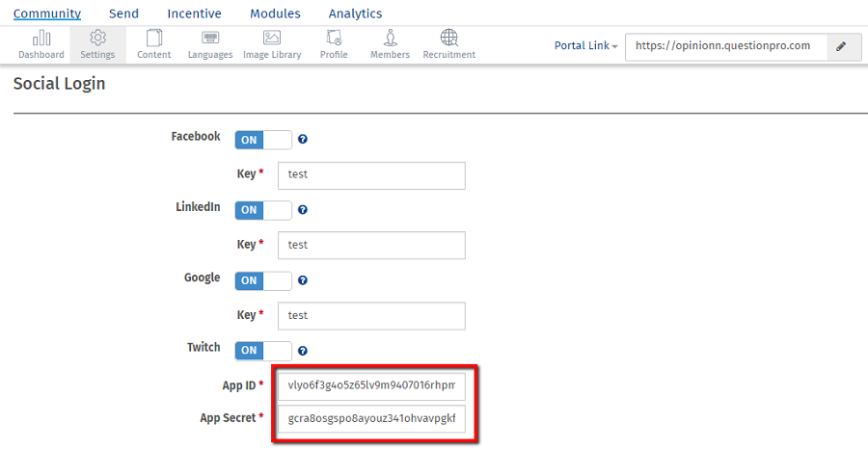Click the Twitch App Secret field
This screenshot has height=450, width=868.
(371, 419)
